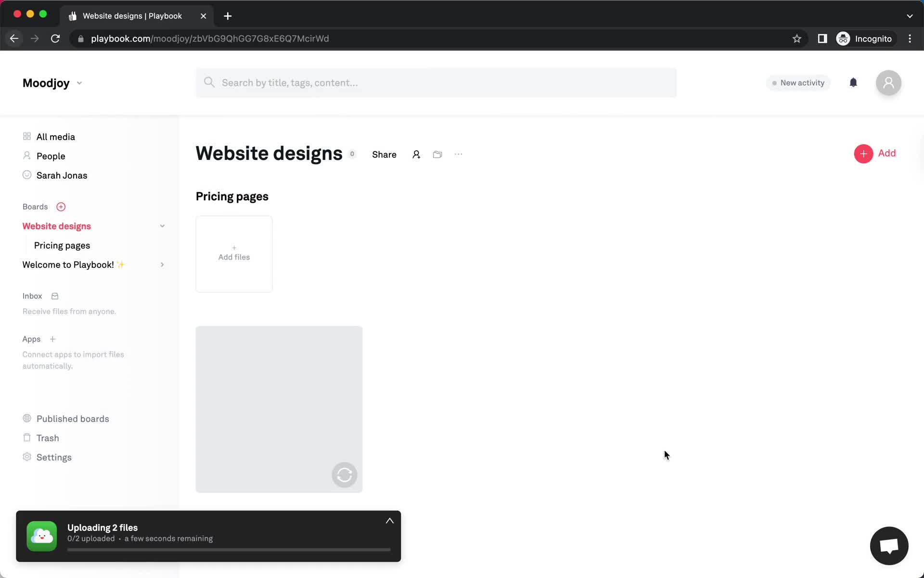Image resolution: width=924 pixels, height=578 pixels.
Task: Click the All media sidebar icon
Action: 26,136
